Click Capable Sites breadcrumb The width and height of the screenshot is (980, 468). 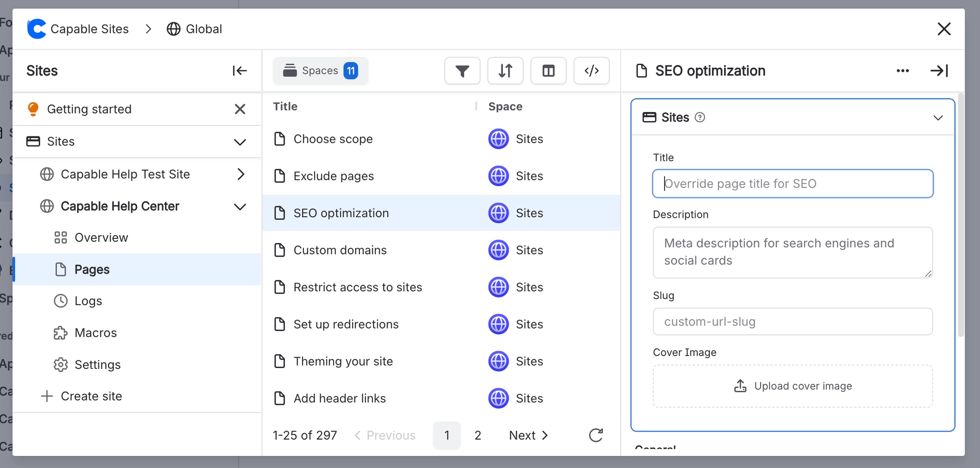pyautogui.click(x=89, y=29)
